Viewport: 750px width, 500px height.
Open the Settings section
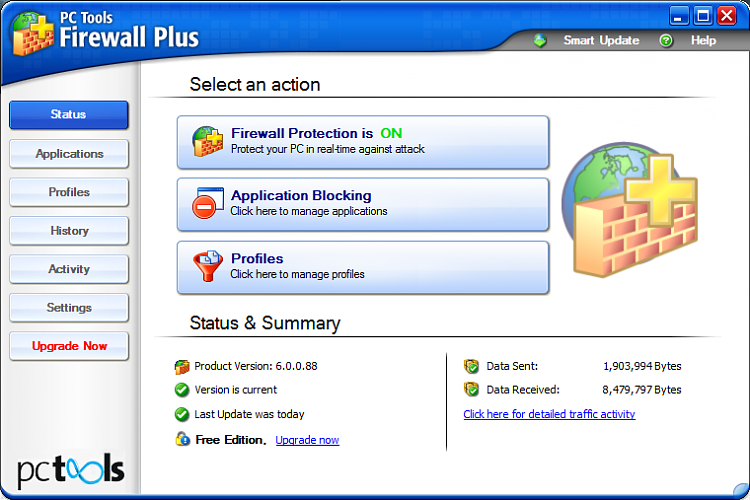click(69, 308)
